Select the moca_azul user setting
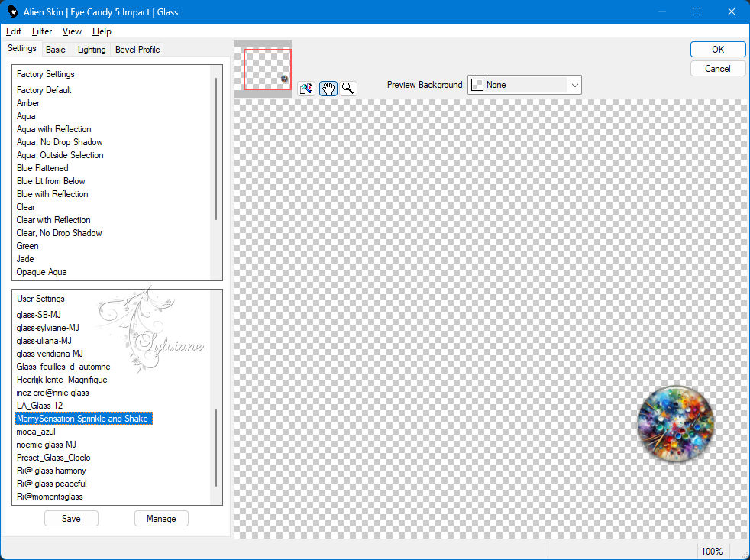 [x=36, y=431]
